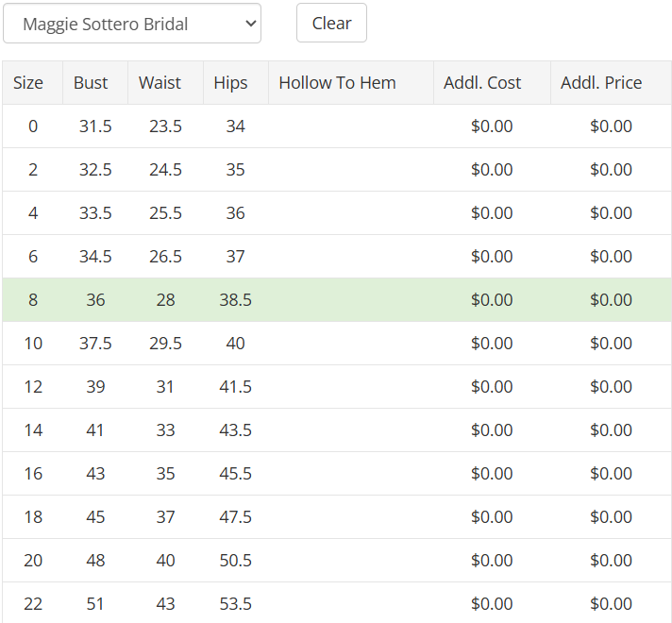Viewport: 672px width, 623px height.
Task: Click the Clear button
Action: point(331,24)
